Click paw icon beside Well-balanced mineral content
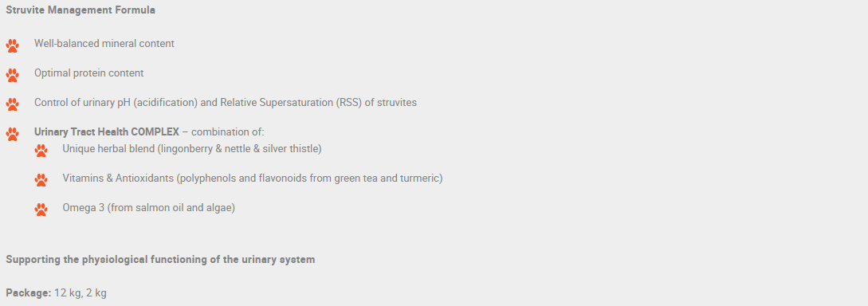The height and width of the screenshot is (306, 868). click(x=12, y=45)
